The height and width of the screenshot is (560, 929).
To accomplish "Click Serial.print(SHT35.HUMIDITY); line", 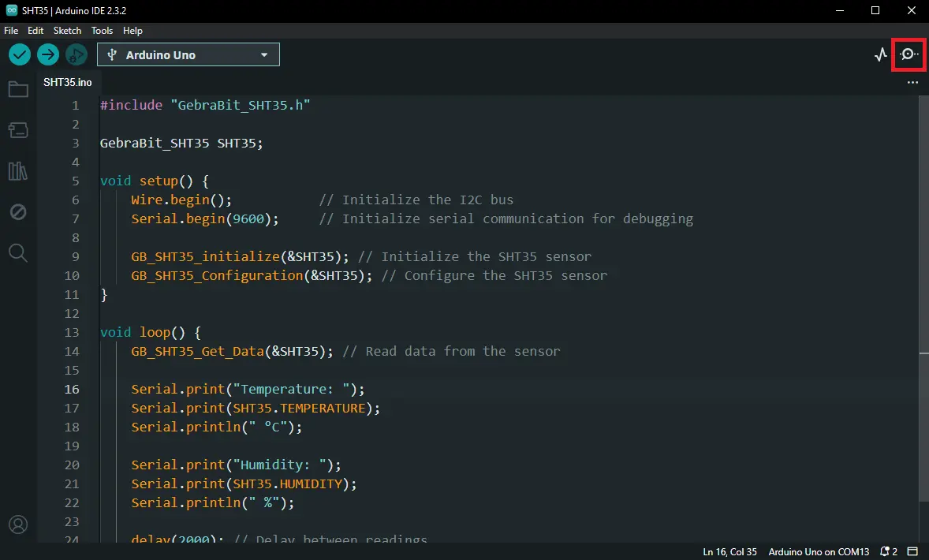I will (244, 484).
